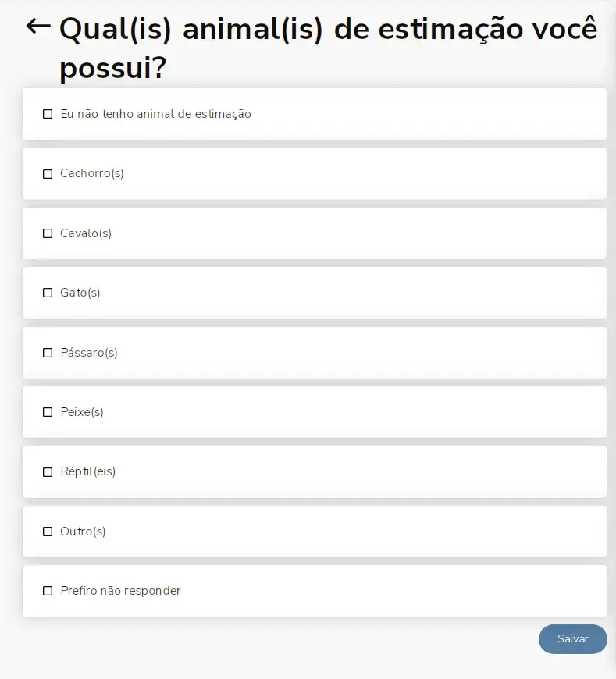The image size is (616, 679).
Task: Check the Réptil(eis) checkbox
Action: pyautogui.click(x=48, y=472)
